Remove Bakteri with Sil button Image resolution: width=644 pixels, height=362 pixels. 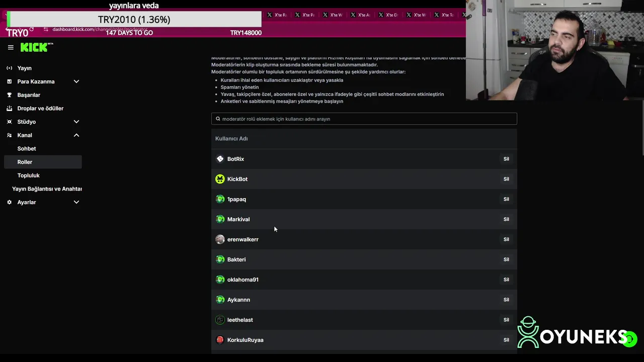[506, 259]
